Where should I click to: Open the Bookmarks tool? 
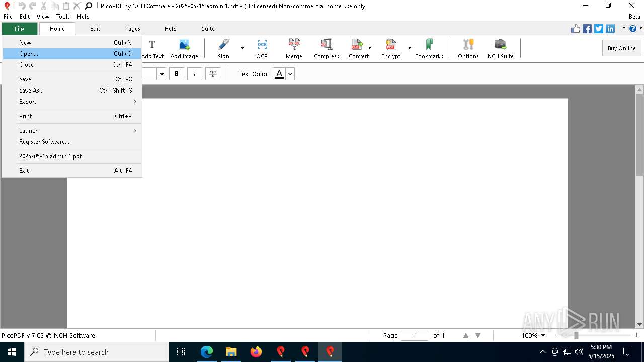tap(429, 49)
